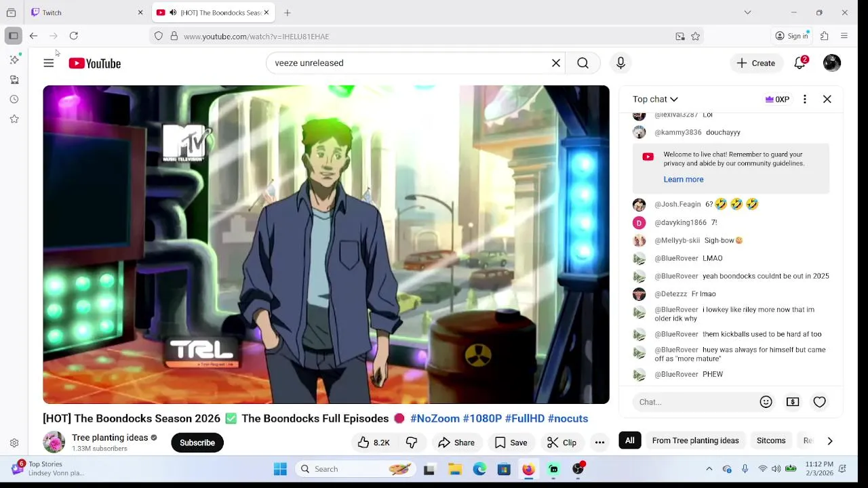Viewport: 868px width, 488px height.
Task: Open the #nocuts hashtag link
Action: coord(568,418)
